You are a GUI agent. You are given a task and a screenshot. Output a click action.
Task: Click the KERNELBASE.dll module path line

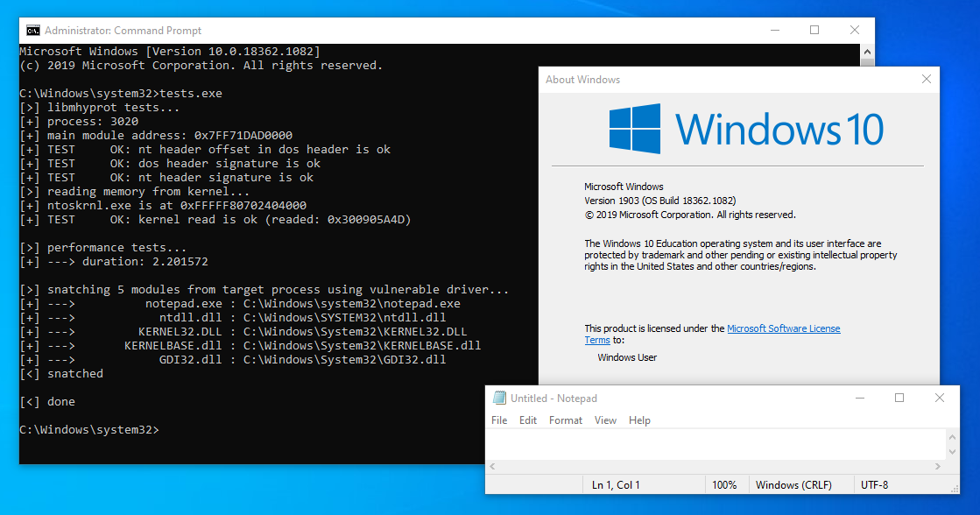pyautogui.click(x=250, y=346)
